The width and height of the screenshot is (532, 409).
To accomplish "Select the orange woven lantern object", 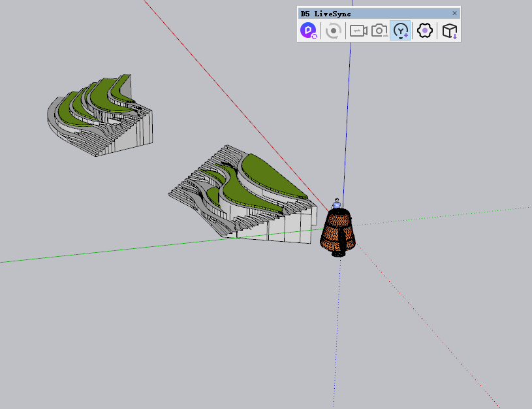I will [x=337, y=233].
